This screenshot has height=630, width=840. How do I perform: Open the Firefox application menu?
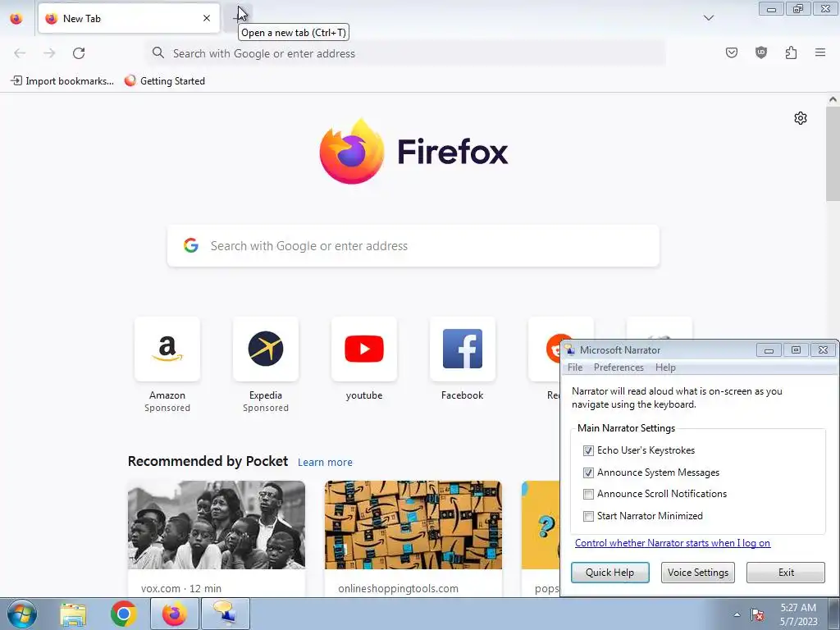click(819, 52)
